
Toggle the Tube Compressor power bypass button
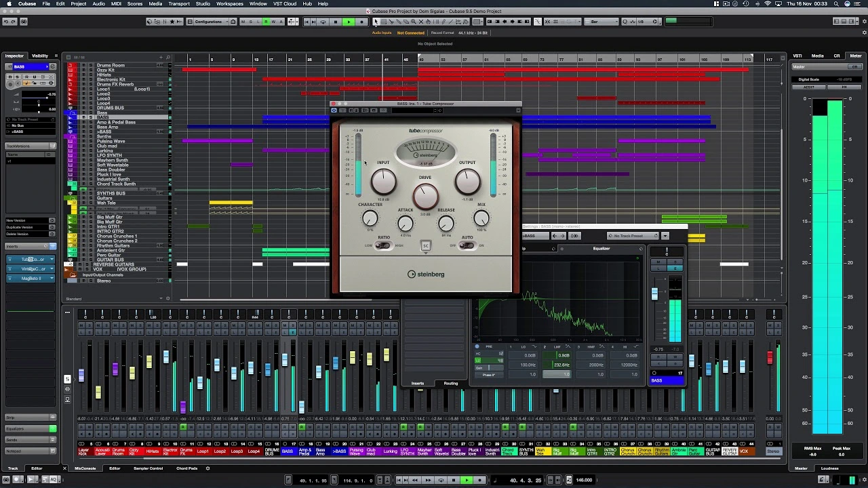pyautogui.click(x=334, y=110)
